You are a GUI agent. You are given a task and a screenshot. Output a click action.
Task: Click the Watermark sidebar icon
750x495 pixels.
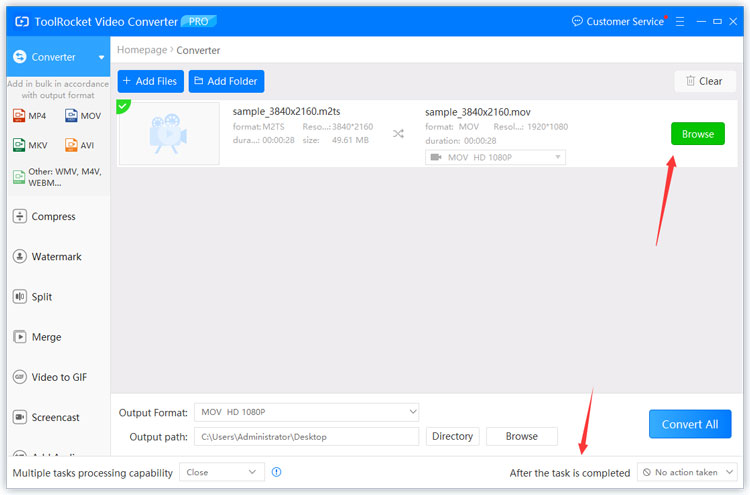tap(20, 256)
